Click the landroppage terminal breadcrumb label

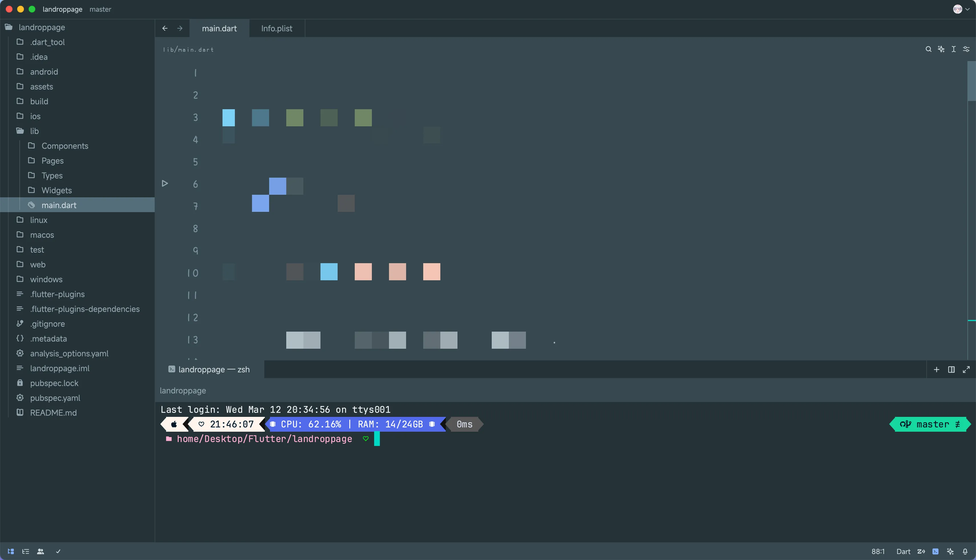tap(183, 390)
